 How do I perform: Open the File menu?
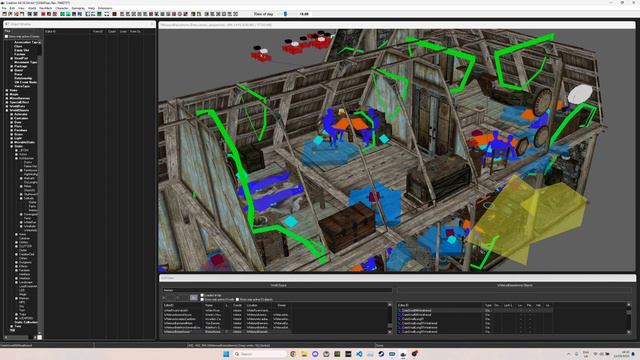tap(4, 8)
